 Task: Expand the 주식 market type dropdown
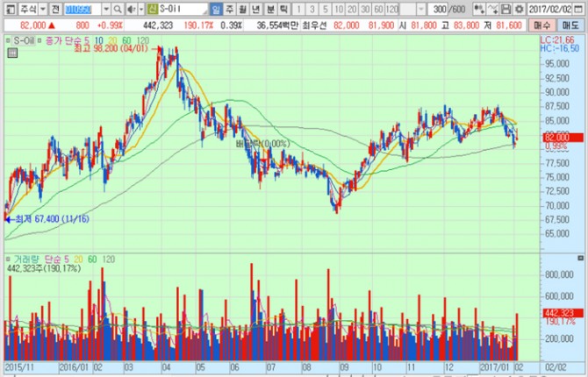42,8
